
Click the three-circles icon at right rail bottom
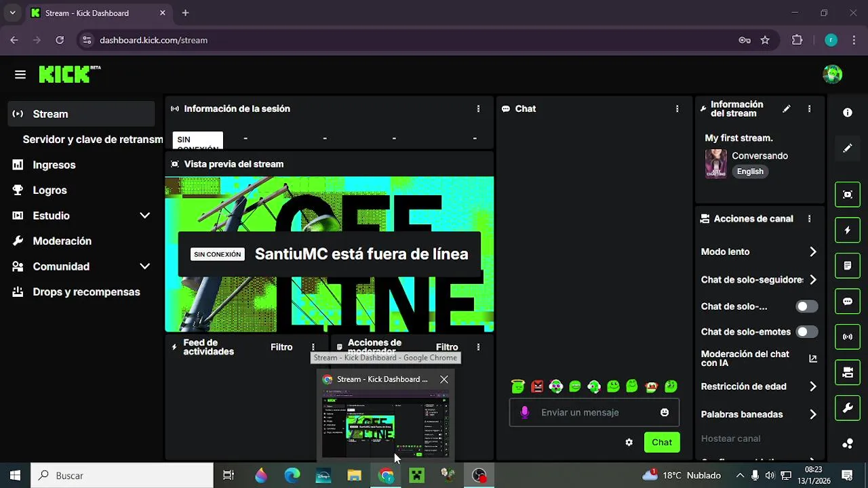[848, 444]
